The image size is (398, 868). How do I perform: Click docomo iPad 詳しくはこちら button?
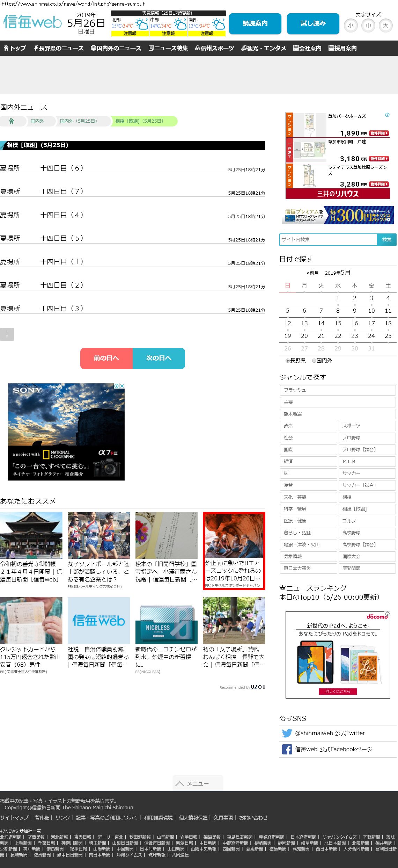(x=338, y=692)
